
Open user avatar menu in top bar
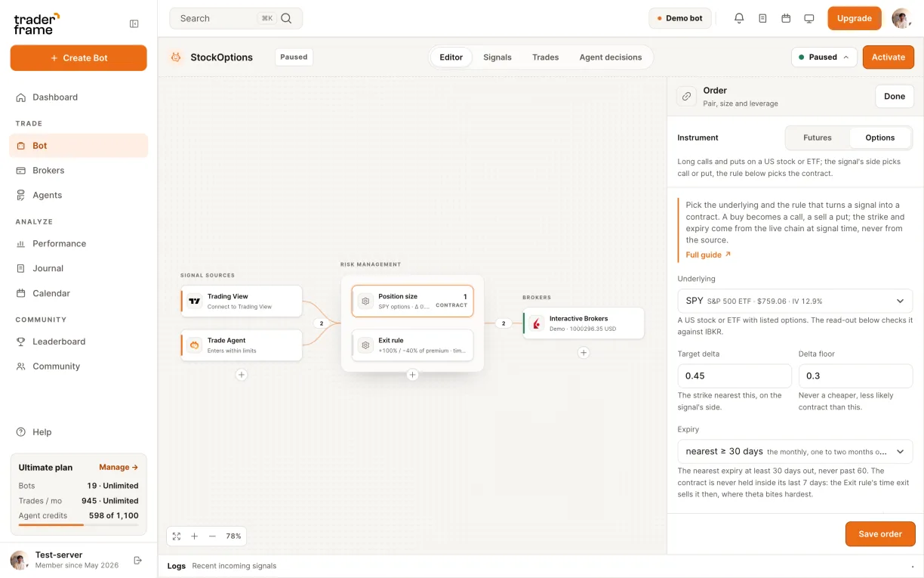pos(902,18)
